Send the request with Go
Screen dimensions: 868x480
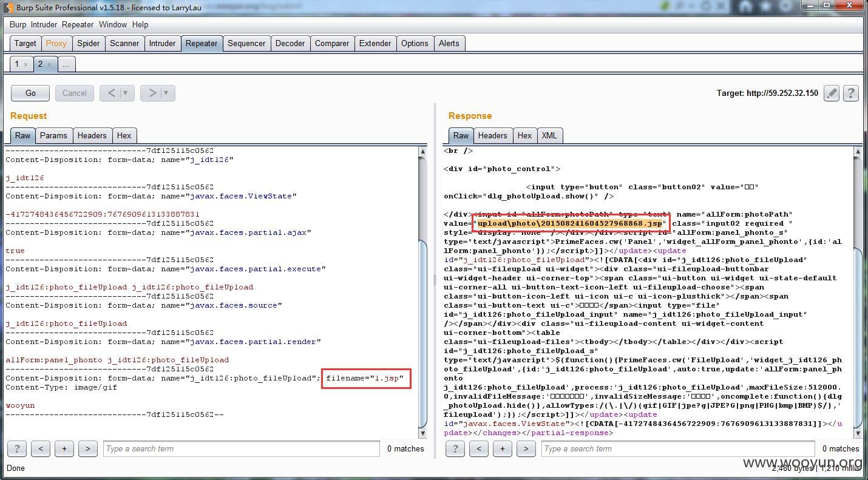30,93
